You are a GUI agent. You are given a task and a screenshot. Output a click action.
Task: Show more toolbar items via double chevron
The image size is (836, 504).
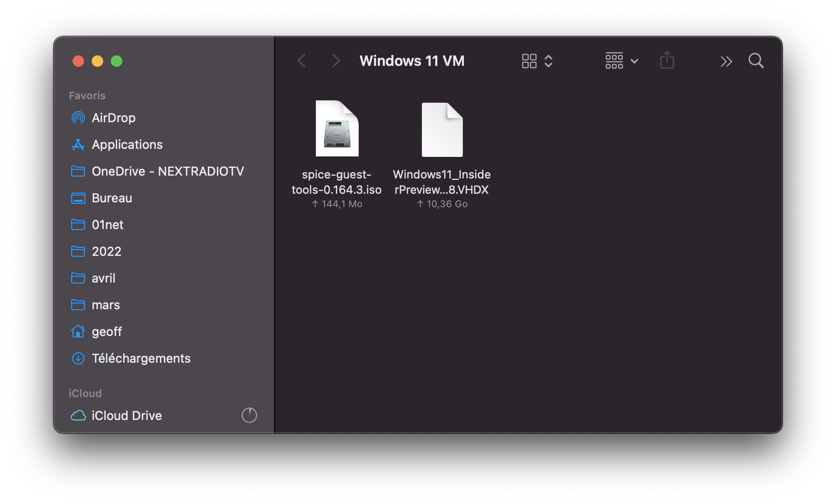[x=726, y=62]
